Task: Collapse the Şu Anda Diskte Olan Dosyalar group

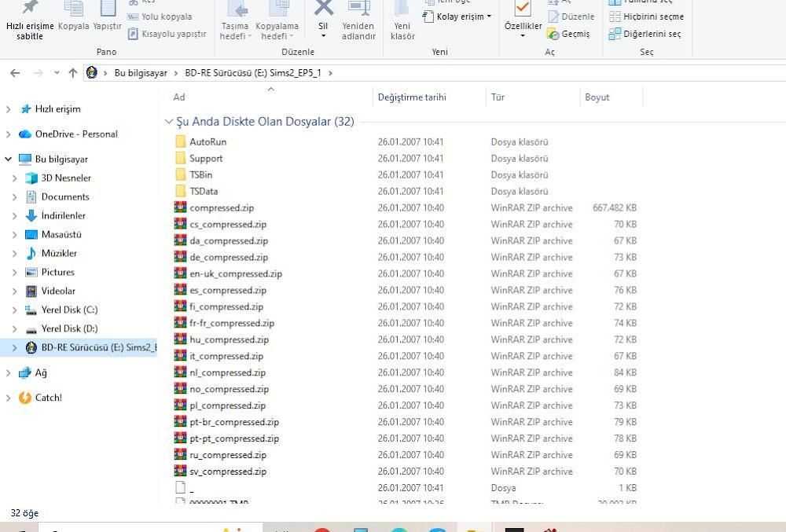Action: point(168,122)
